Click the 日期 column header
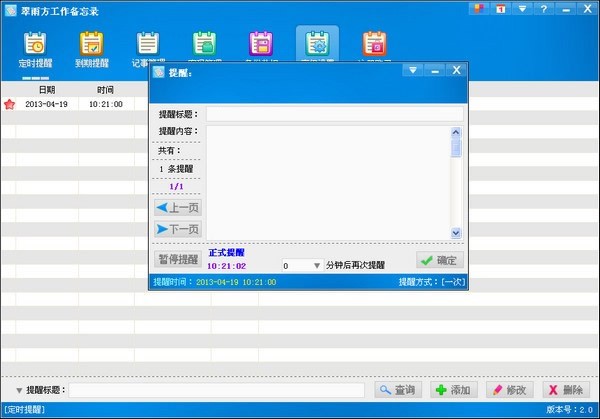 point(47,90)
